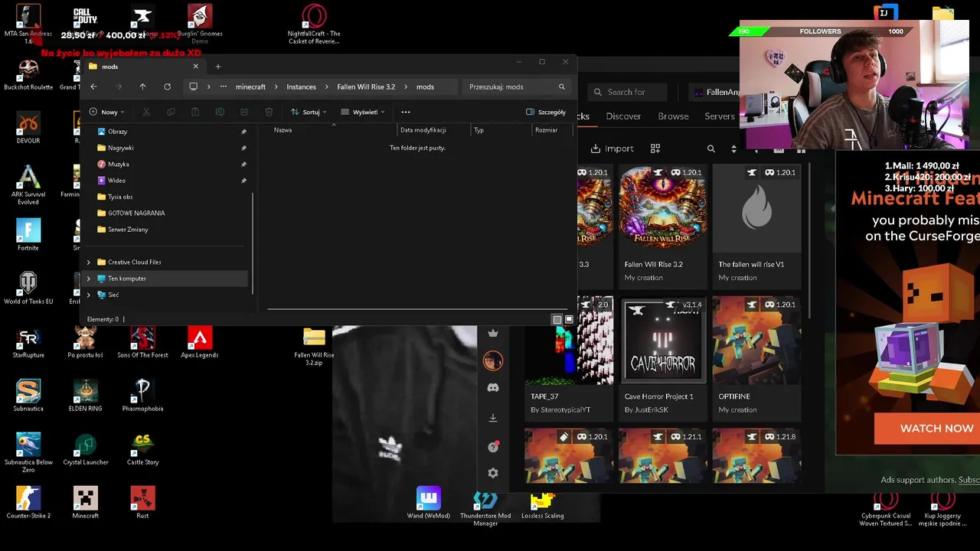Open CurseForge grid layout icon beside Import

[655, 148]
